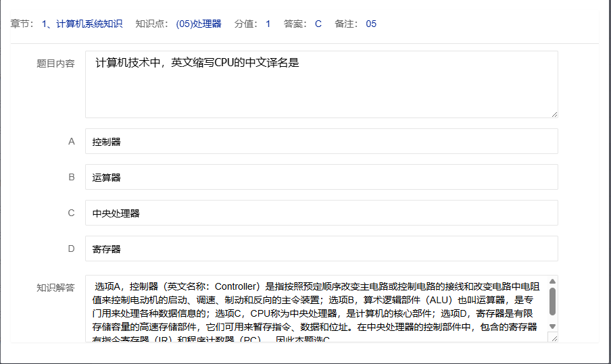Click the 备注 value 05
This screenshot has height=364, width=611.
371,24
